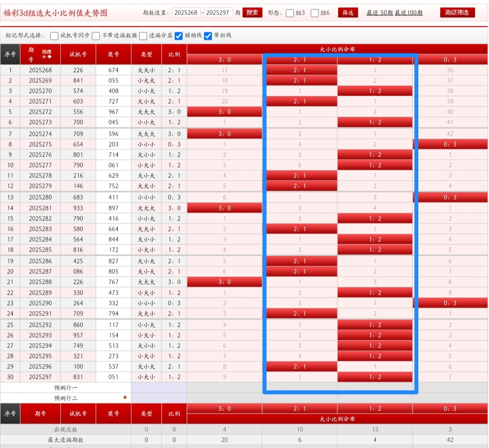Click the start period field 2025268

[186, 13]
